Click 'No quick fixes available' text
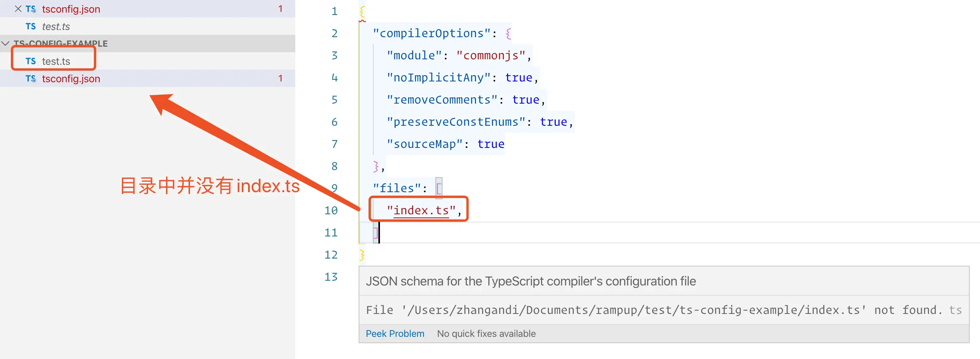 (x=486, y=334)
